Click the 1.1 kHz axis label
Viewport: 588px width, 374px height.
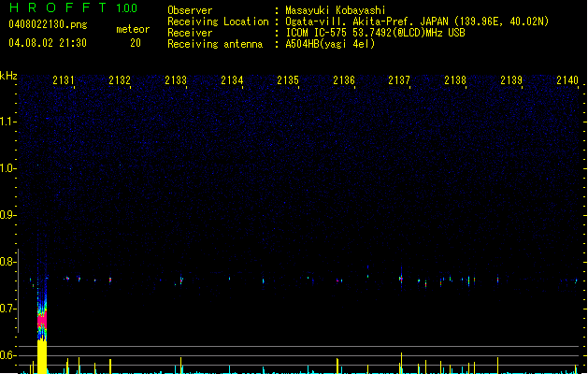click(7, 122)
